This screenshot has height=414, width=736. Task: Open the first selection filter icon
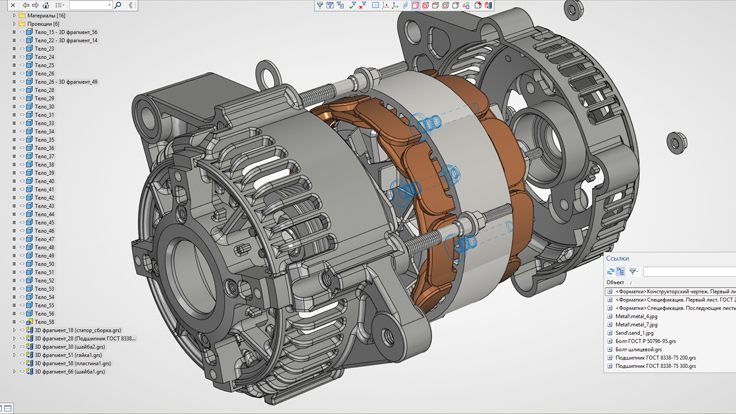pyautogui.click(x=320, y=5)
